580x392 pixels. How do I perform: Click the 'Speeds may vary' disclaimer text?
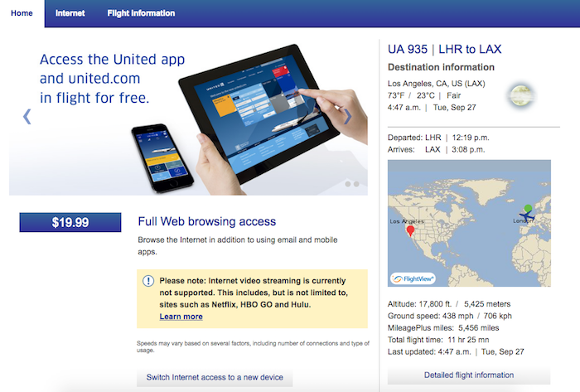(253, 346)
